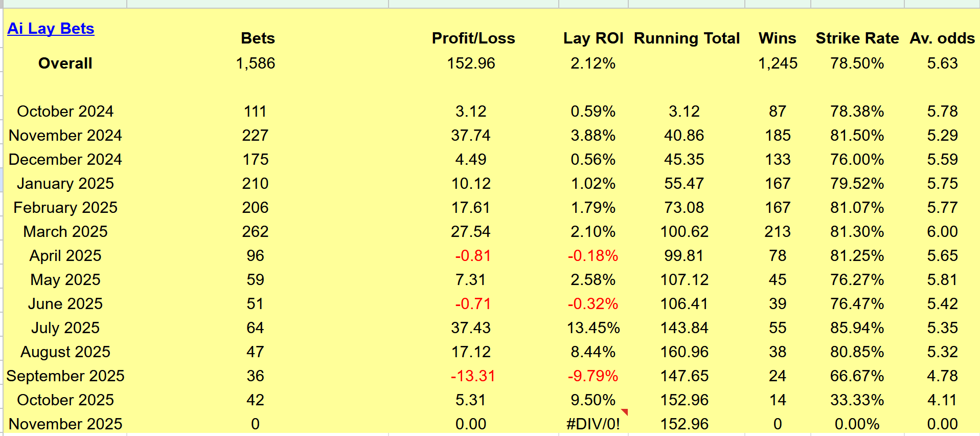Select the #DIV/0! error cell
Screen dimensions: 980x436
(x=593, y=424)
